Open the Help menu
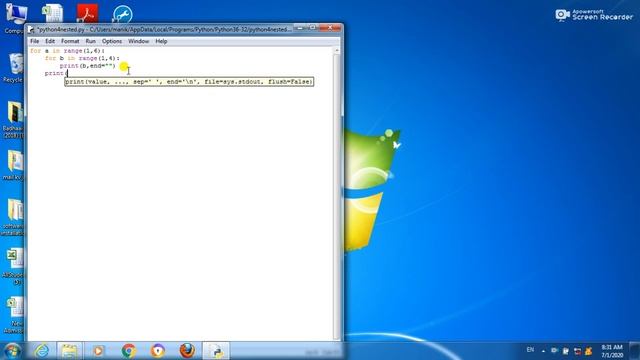This screenshot has width=640, height=360. 161,41
